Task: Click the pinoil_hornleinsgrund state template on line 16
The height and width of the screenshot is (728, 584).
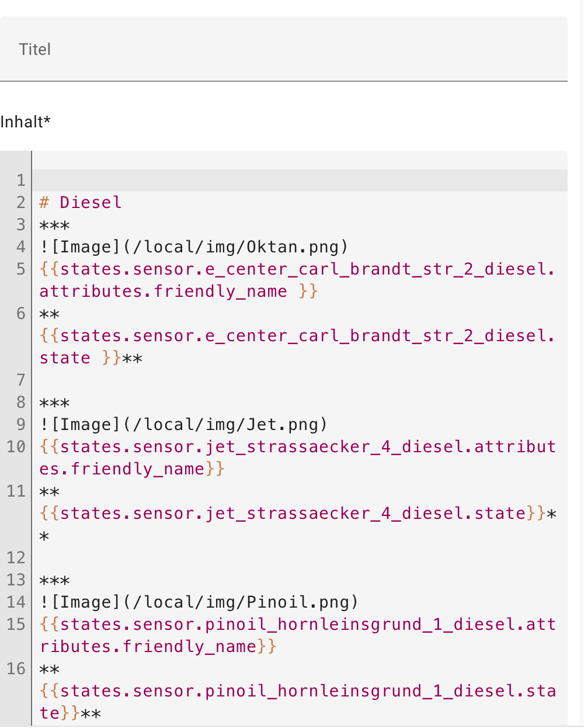Action: [297, 702]
